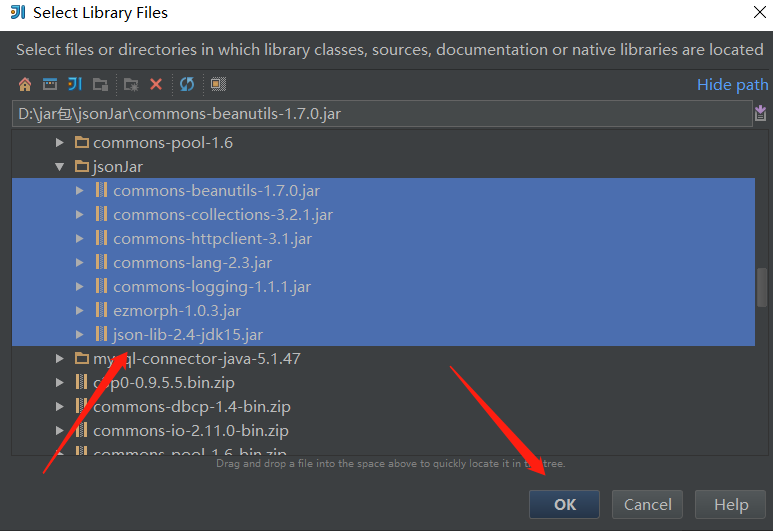Click the Hide path link

(x=732, y=85)
